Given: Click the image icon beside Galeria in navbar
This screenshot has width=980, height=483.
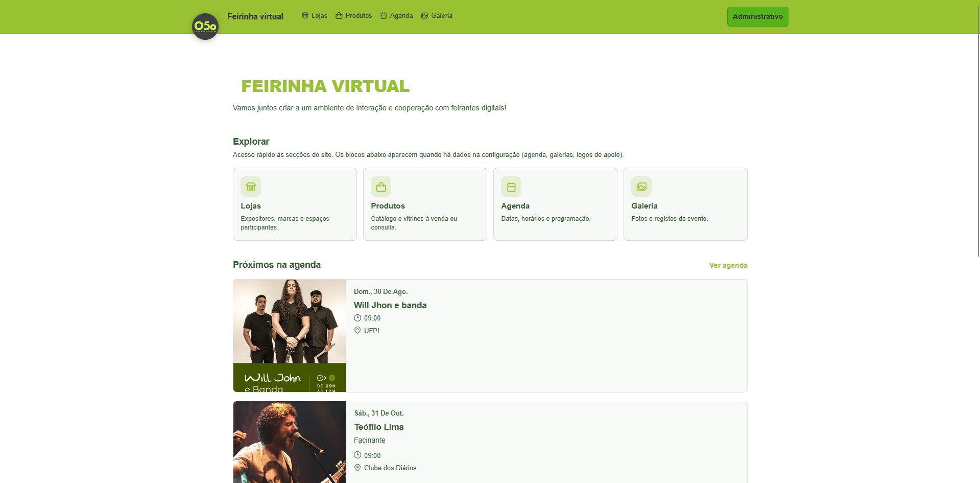Looking at the screenshot, I should [x=424, y=16].
